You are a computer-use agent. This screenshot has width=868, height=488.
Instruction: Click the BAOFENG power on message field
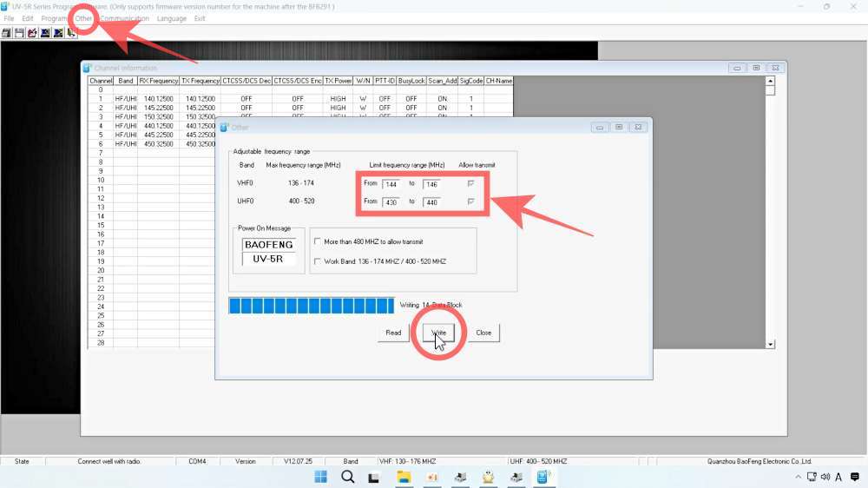[268, 245]
